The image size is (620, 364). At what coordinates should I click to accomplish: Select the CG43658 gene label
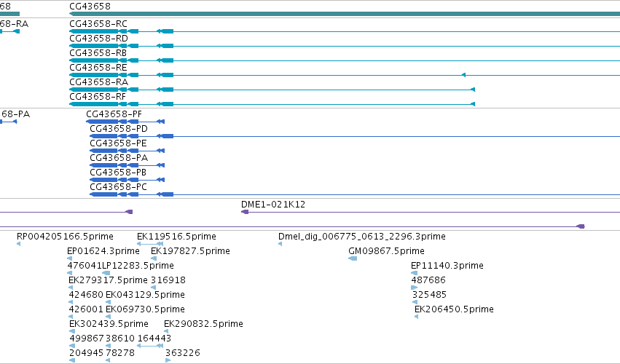pos(90,7)
